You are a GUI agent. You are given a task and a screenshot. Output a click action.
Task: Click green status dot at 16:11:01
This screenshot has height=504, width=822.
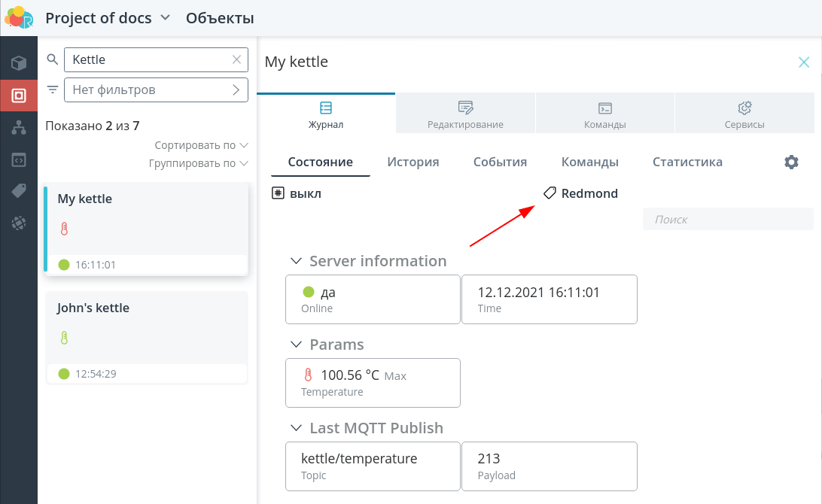point(64,265)
